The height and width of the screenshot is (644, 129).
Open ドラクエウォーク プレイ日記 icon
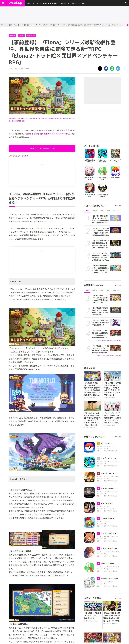[102, 153]
